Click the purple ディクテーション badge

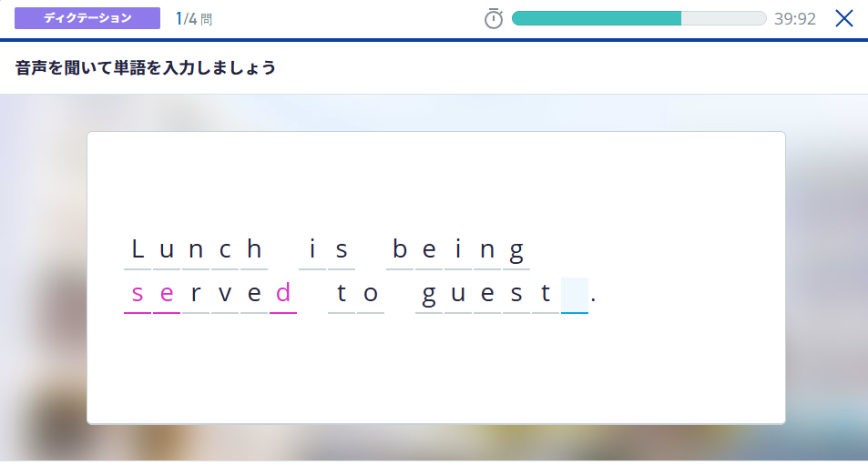click(87, 18)
